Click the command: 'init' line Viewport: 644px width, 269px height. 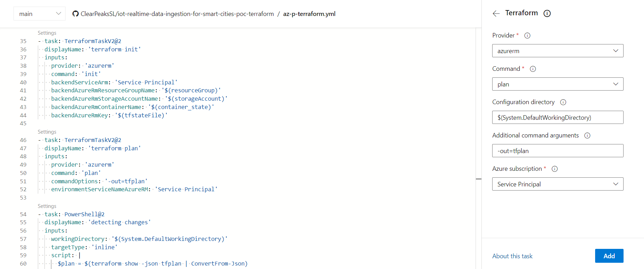76,74
